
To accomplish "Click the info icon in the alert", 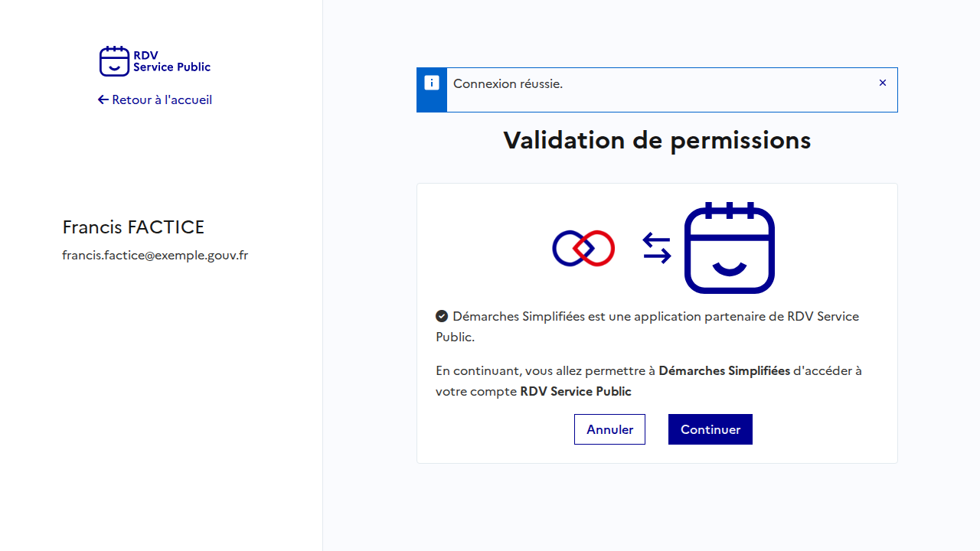I will 432,83.
